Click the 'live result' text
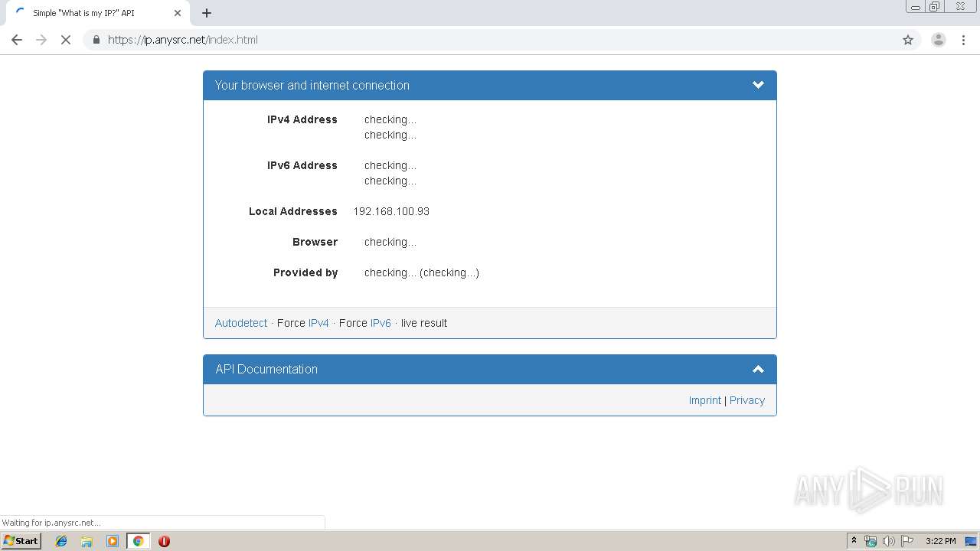 424,323
